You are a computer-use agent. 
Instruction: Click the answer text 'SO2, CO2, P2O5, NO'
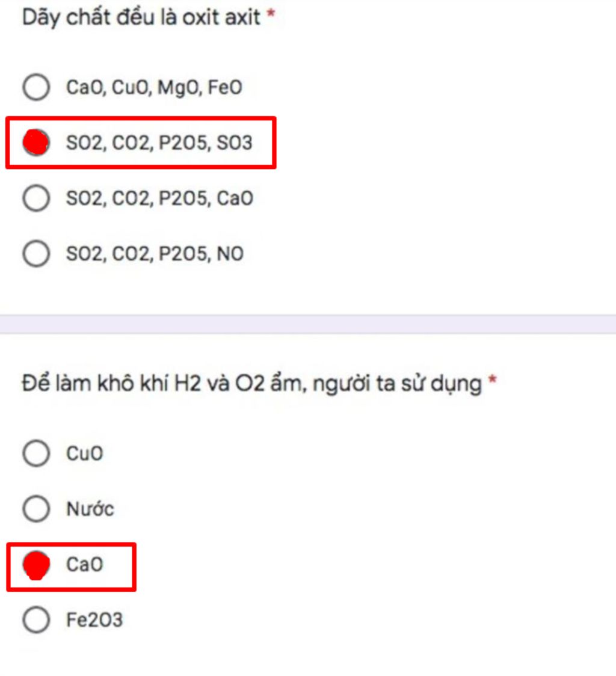[x=155, y=254]
